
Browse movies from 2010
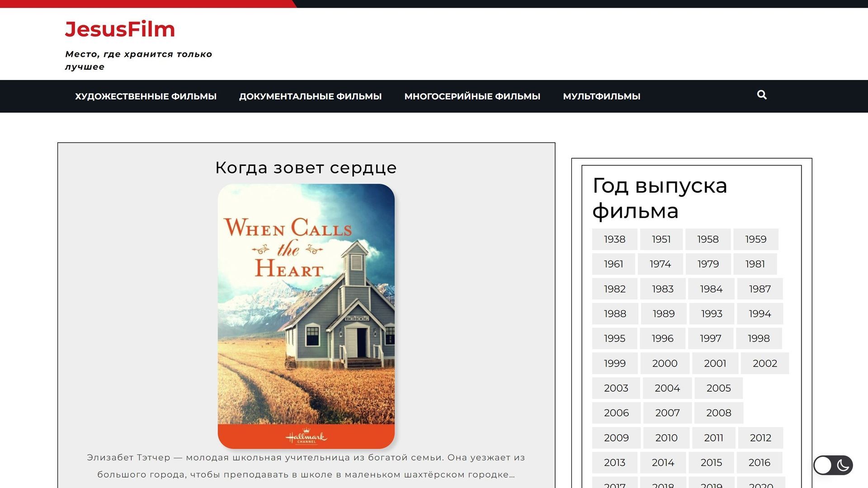tap(666, 438)
